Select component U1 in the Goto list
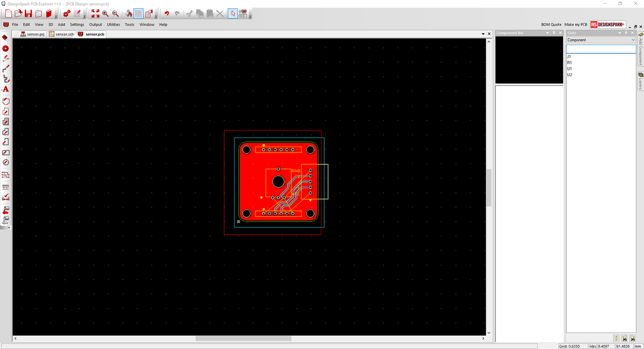This screenshot has width=644, height=349. coord(569,68)
